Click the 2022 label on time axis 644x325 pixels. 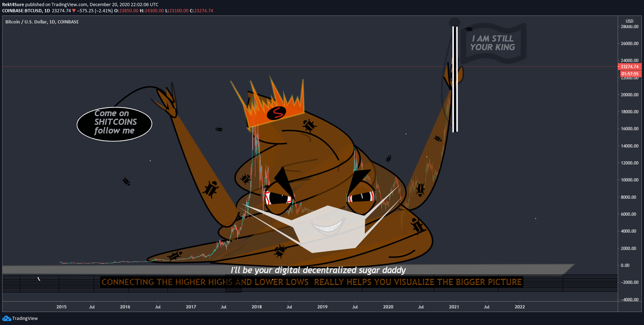520,307
